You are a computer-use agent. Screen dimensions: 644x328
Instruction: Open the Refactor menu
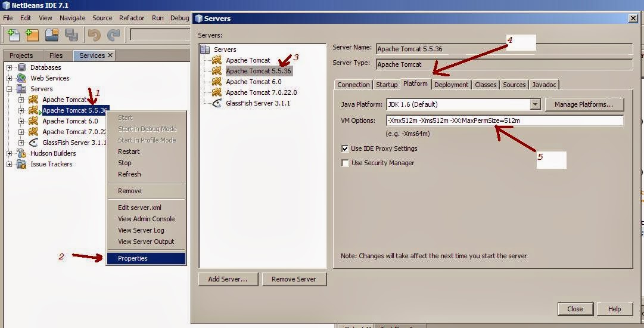pos(132,18)
